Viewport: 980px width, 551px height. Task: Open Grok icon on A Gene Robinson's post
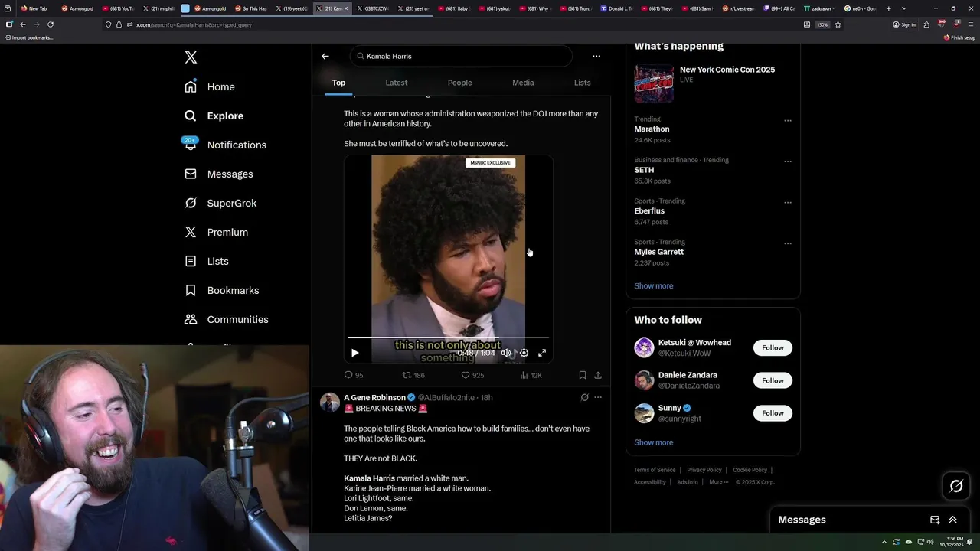(584, 397)
